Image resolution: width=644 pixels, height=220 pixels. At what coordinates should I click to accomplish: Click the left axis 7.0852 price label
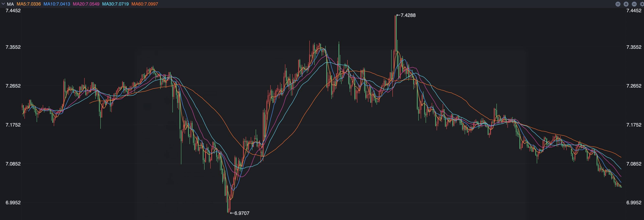click(x=13, y=164)
